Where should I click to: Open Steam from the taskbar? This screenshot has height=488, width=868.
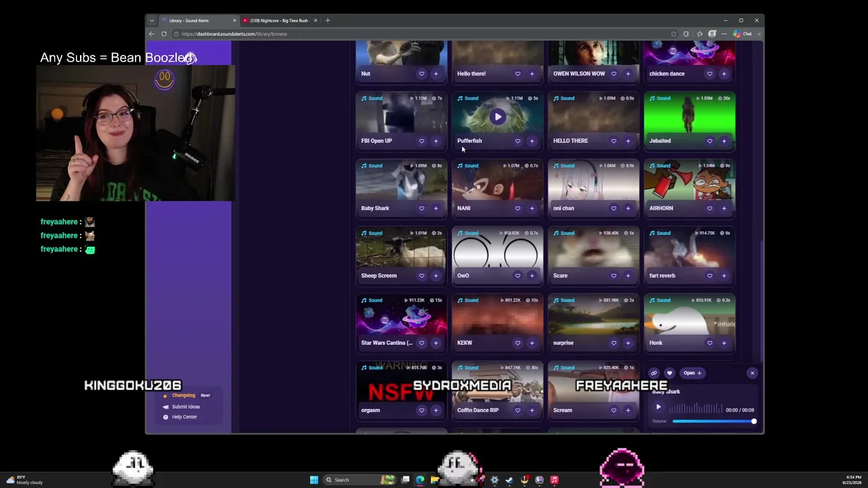(x=509, y=480)
